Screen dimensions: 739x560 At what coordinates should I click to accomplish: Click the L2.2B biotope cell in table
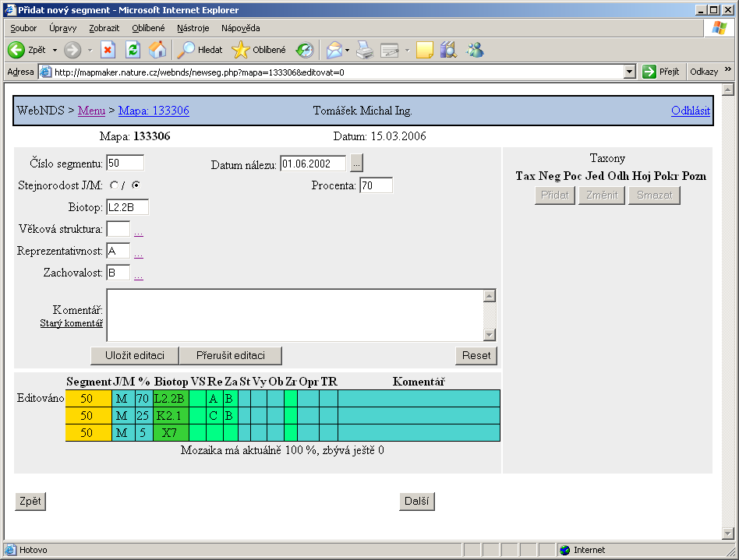pos(171,399)
